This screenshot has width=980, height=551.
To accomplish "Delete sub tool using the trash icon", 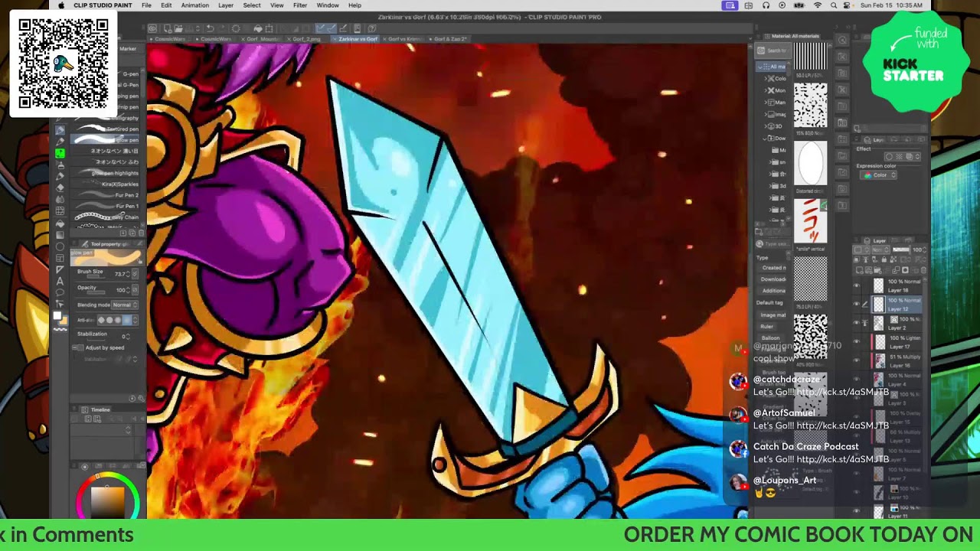I will coord(141,233).
